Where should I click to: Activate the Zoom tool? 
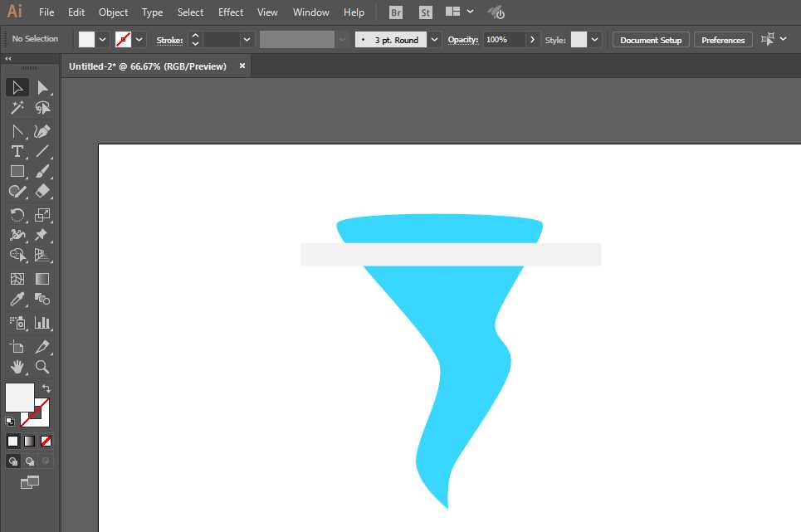(42, 367)
